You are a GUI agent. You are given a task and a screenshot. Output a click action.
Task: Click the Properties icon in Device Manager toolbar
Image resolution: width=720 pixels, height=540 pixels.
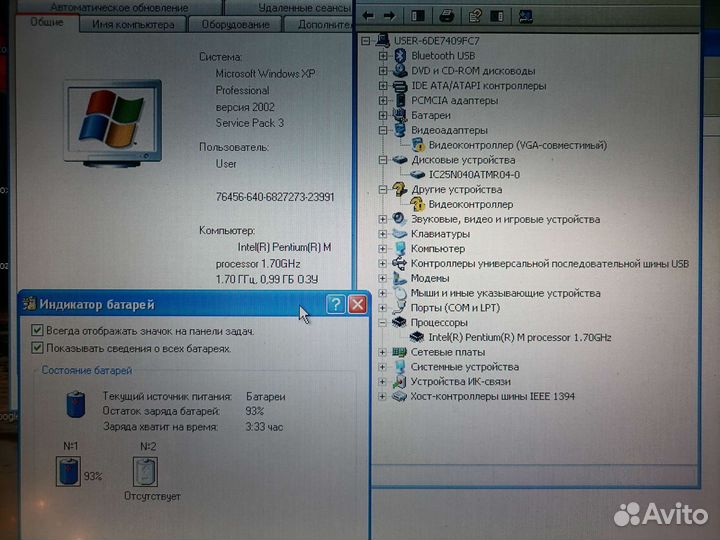[x=474, y=17]
